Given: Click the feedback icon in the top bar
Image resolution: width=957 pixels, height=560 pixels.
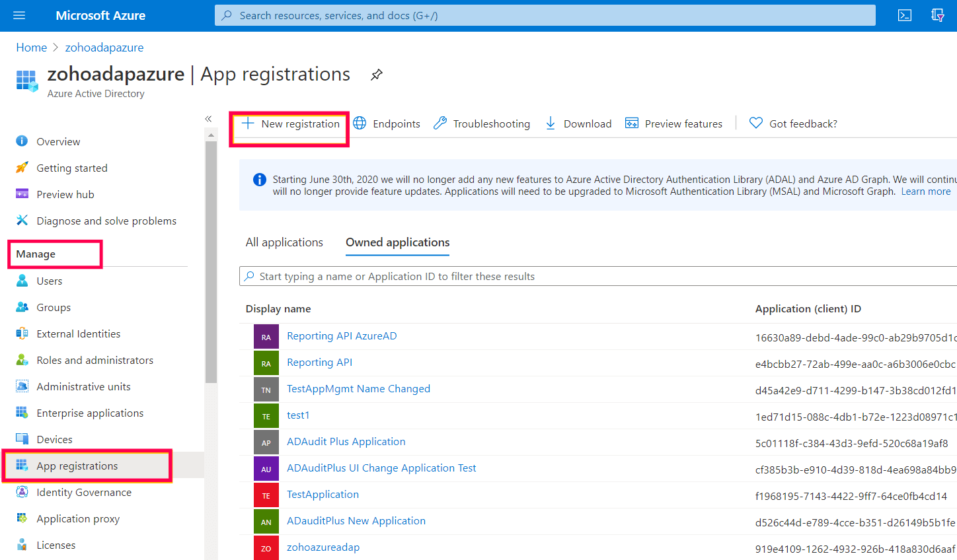Looking at the screenshot, I should (938, 15).
